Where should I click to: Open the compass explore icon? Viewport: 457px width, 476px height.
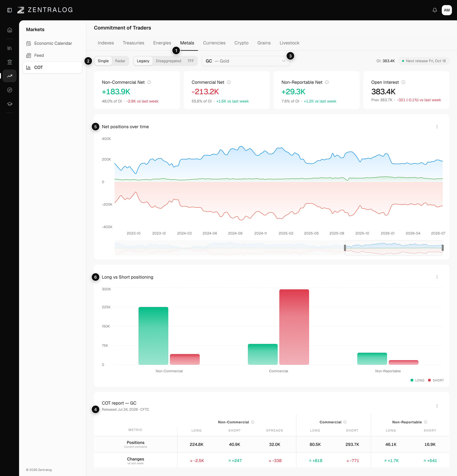(x=10, y=90)
